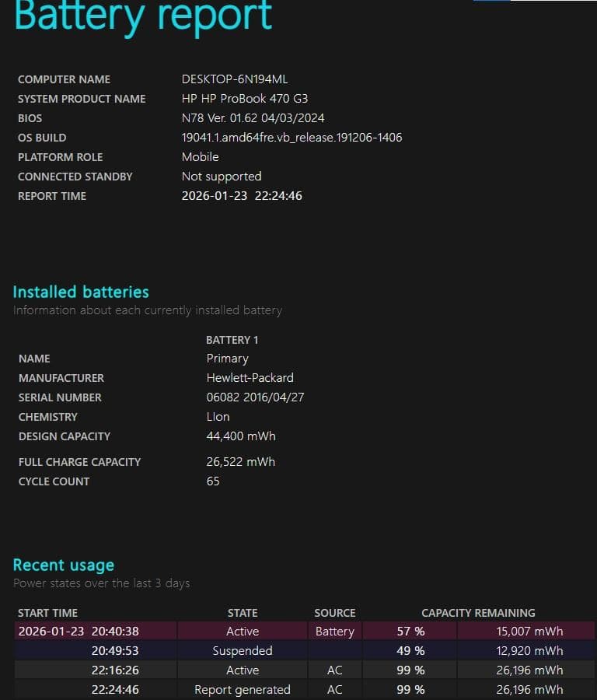This screenshot has width=597, height=700.
Task: Click the START TIME column header
Action: [x=47, y=613]
